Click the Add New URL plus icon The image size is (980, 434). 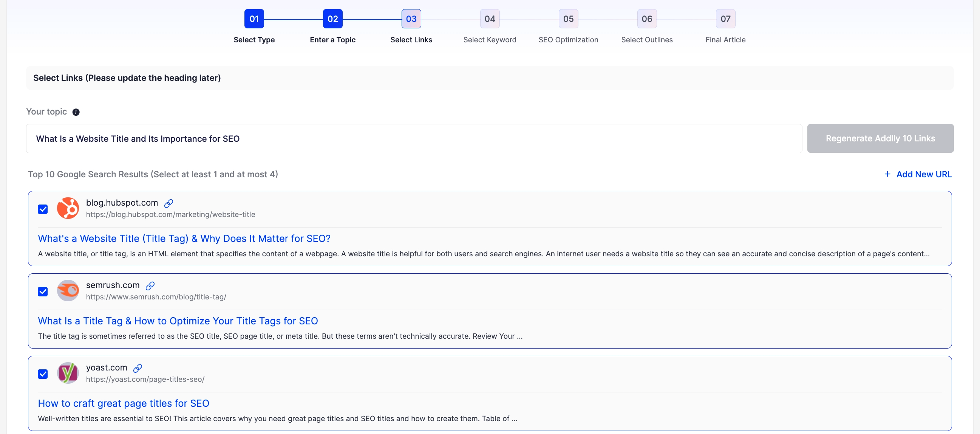(886, 174)
